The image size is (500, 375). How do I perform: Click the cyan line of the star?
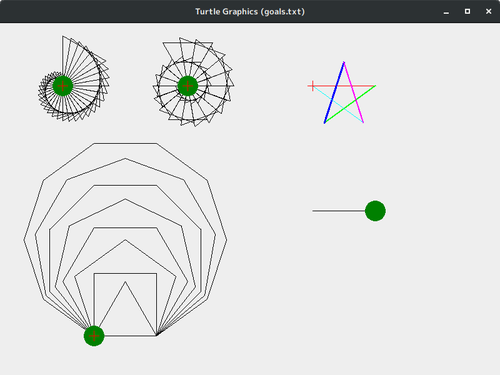click(x=338, y=105)
